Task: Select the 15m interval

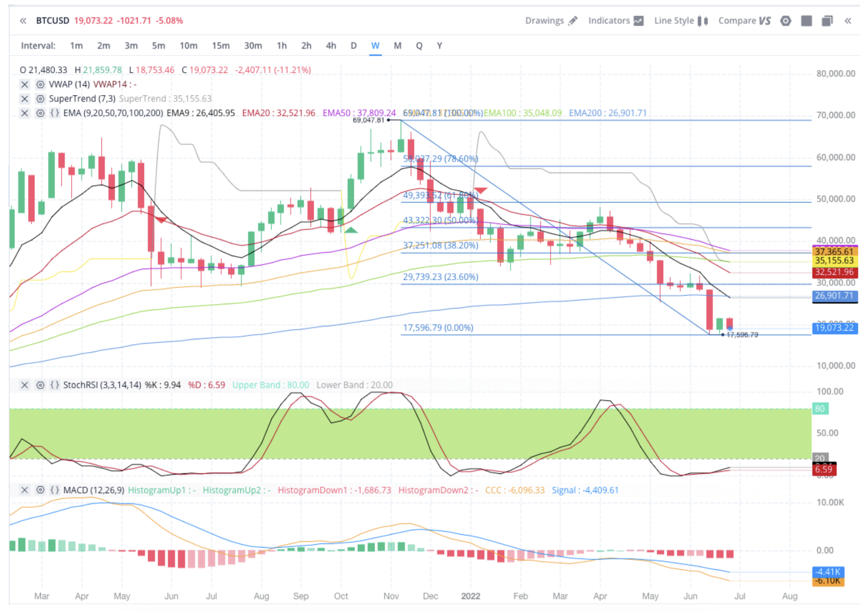Action: [221, 45]
